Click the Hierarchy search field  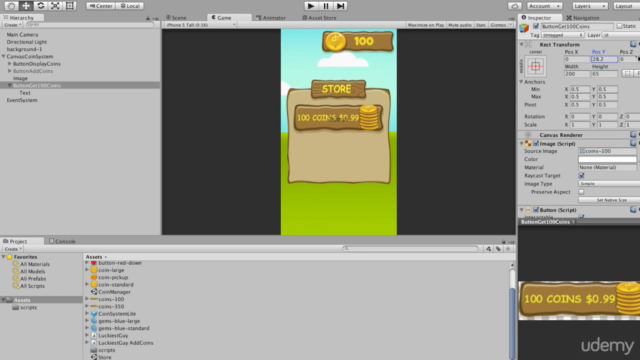[89, 25]
